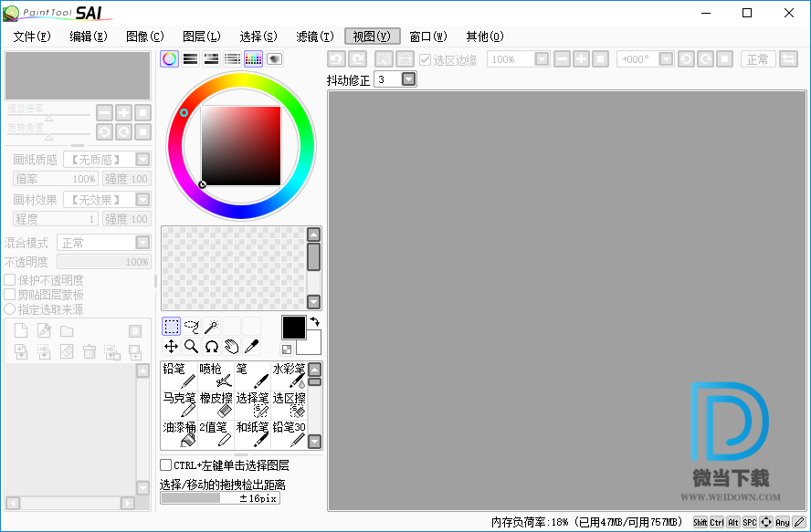The image size is (811, 532).
Task: Open the 其他(O) menu
Action: pos(485,37)
